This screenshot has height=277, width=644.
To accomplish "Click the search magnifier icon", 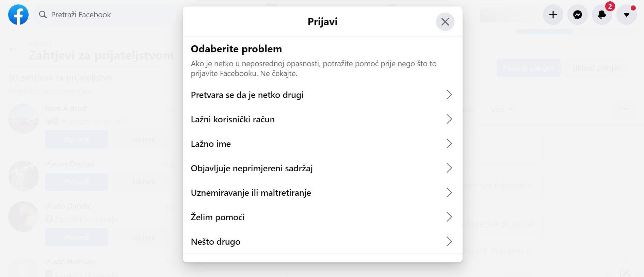I will (43, 15).
